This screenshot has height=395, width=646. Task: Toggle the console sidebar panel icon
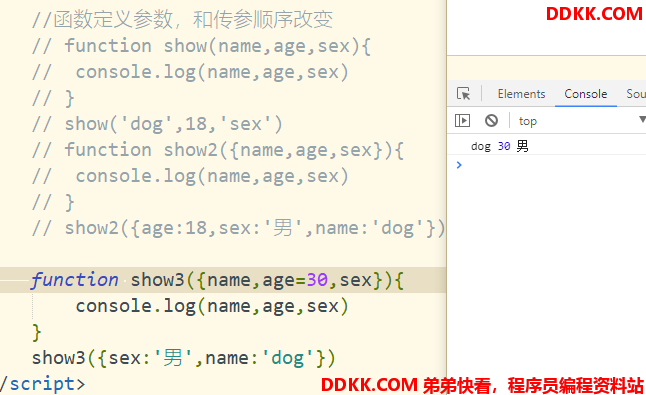tap(462, 121)
